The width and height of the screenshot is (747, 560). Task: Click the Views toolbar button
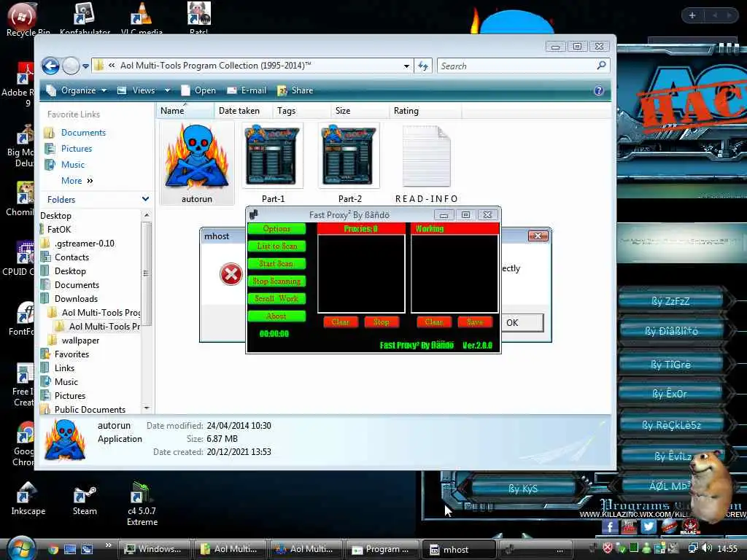[136, 90]
